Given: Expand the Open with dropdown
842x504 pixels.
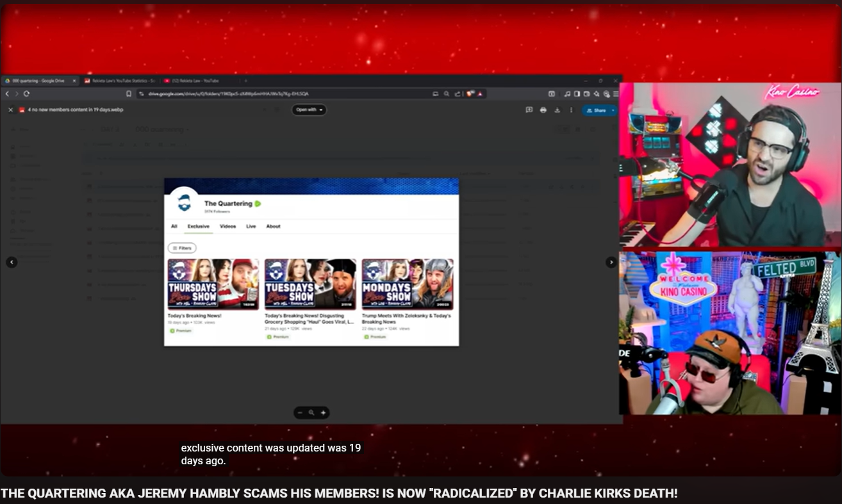Looking at the screenshot, I should click(x=309, y=110).
